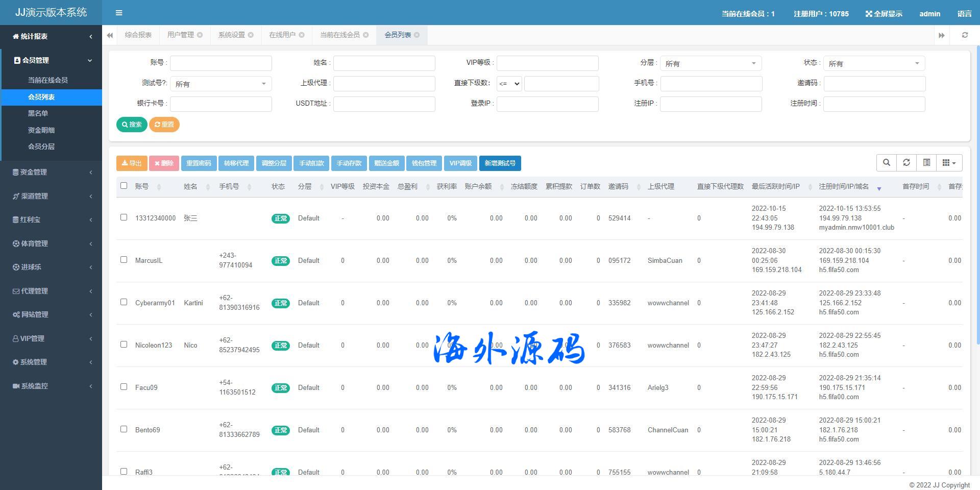Screen dimensions: 980x490
Task: Switch to the 综合报表 tab
Action: [x=138, y=35]
